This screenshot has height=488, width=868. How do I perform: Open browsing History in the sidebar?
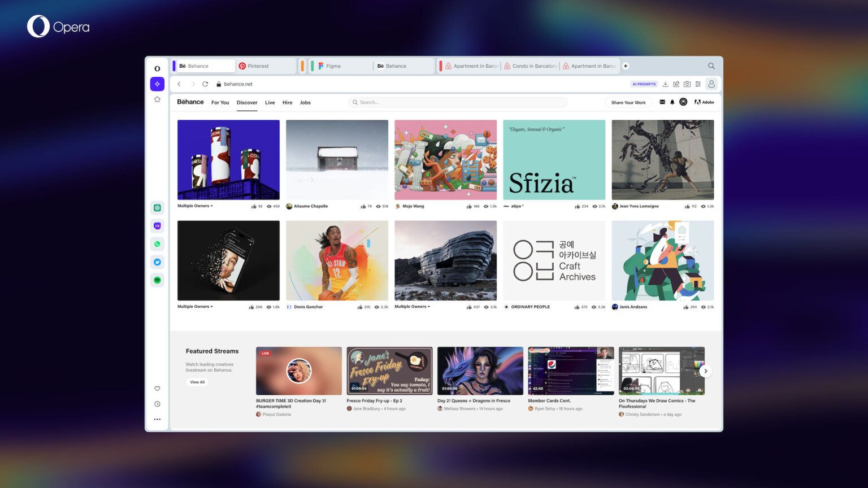[x=157, y=403]
